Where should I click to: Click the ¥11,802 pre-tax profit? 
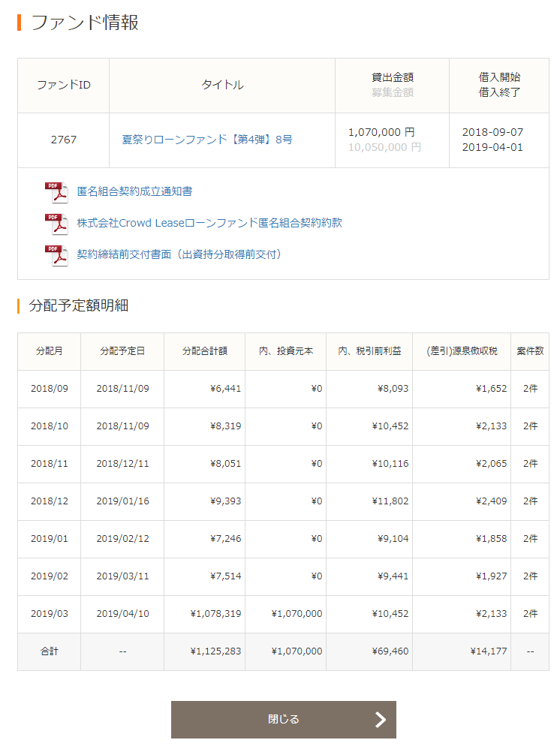pyautogui.click(x=390, y=501)
